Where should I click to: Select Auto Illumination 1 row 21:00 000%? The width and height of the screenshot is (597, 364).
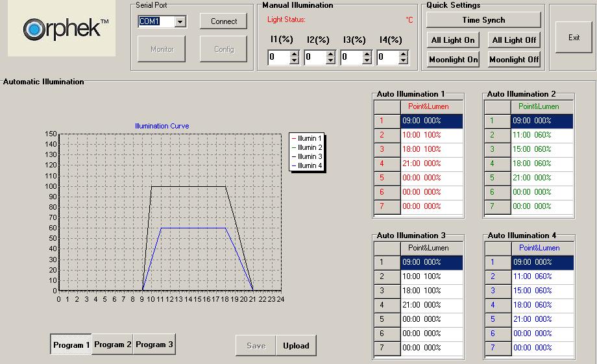point(432,164)
